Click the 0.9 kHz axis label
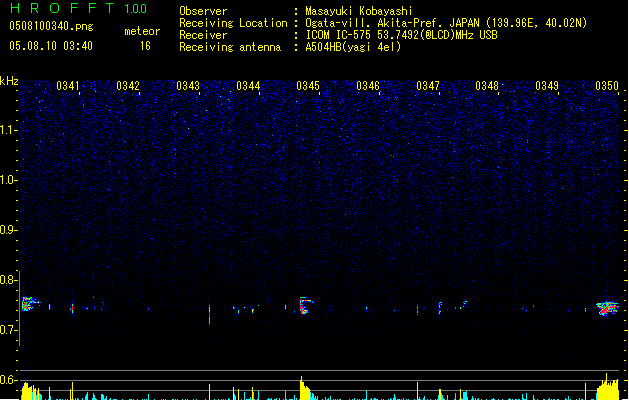The height and width of the screenshot is (400, 629). click(x=8, y=230)
